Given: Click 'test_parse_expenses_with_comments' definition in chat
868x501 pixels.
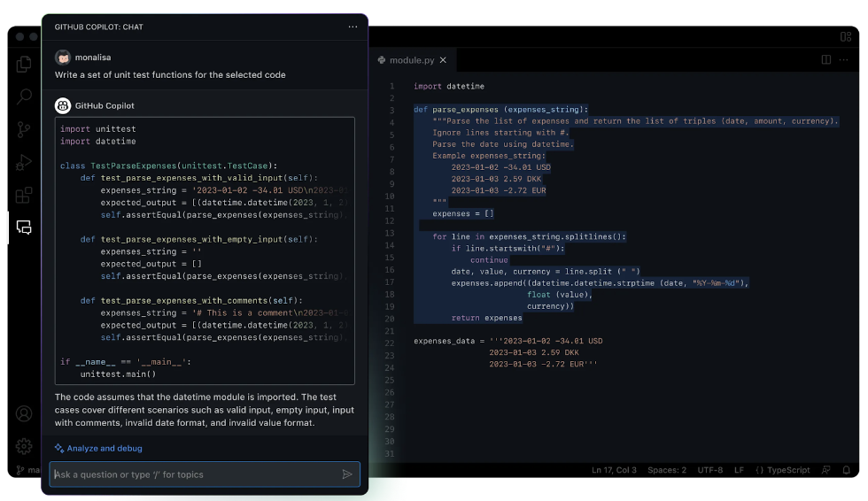Looking at the screenshot, I should click(191, 300).
